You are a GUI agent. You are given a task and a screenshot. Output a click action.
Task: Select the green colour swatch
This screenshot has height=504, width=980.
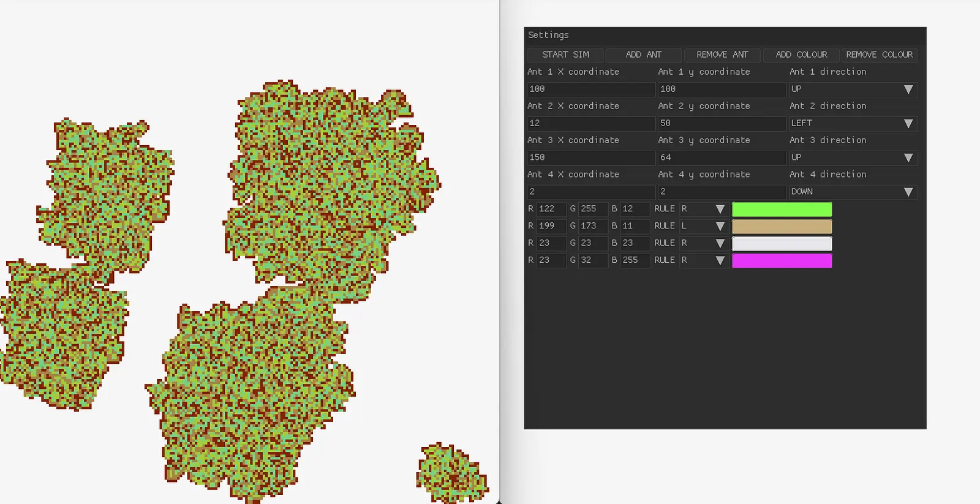point(782,209)
